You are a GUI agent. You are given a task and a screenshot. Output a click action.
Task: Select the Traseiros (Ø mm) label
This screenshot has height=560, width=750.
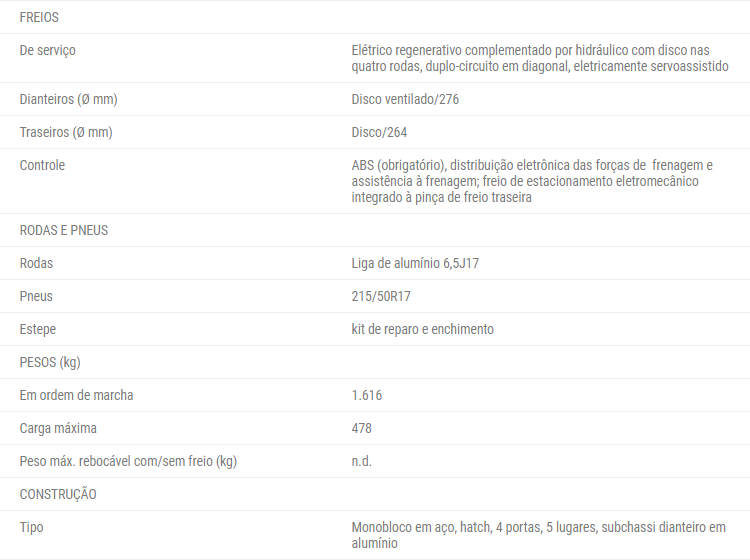click(x=66, y=132)
